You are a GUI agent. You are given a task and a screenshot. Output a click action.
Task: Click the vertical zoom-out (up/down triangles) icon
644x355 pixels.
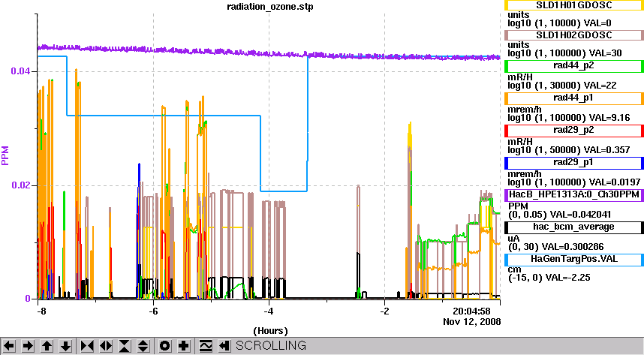[143, 346]
